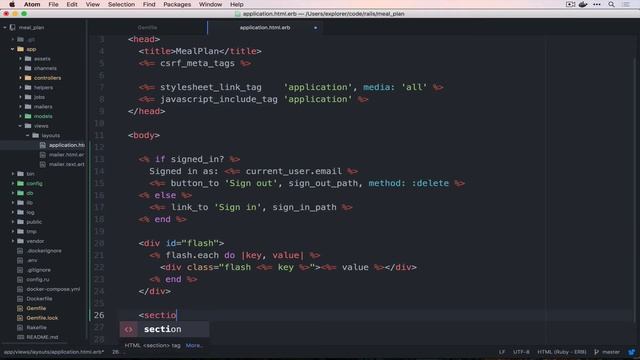
Task: Click the screen recording menu bar icon
Action: (570, 4)
